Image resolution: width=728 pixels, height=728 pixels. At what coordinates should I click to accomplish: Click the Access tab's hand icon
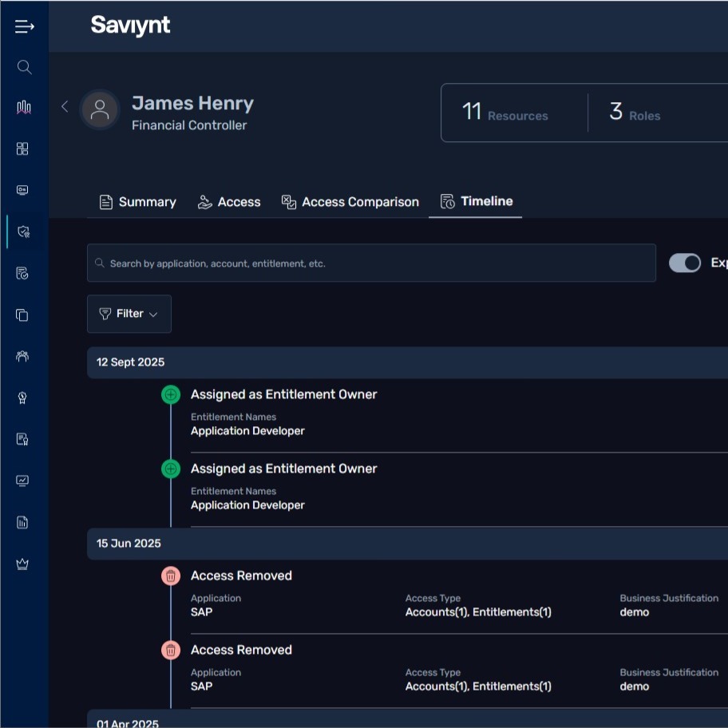204,202
